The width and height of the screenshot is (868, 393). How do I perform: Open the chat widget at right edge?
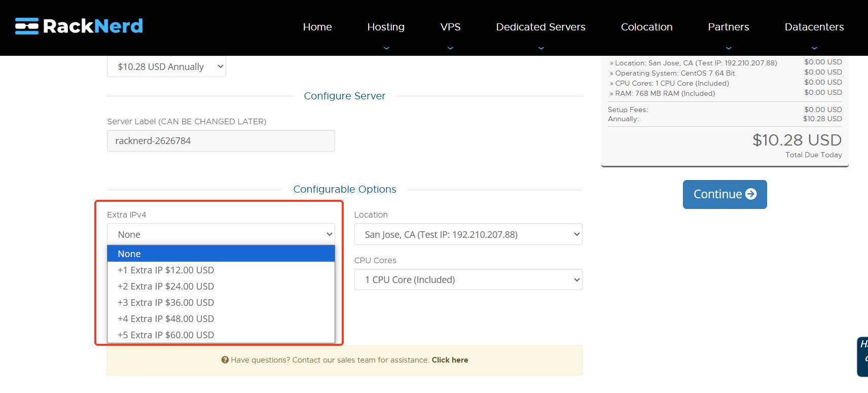pos(862,356)
